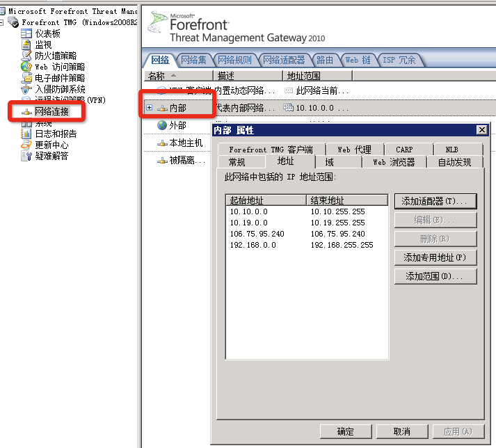This screenshot has height=448, width=496.
Task: Click the 添加专用地址(P) button
Action: (435, 257)
